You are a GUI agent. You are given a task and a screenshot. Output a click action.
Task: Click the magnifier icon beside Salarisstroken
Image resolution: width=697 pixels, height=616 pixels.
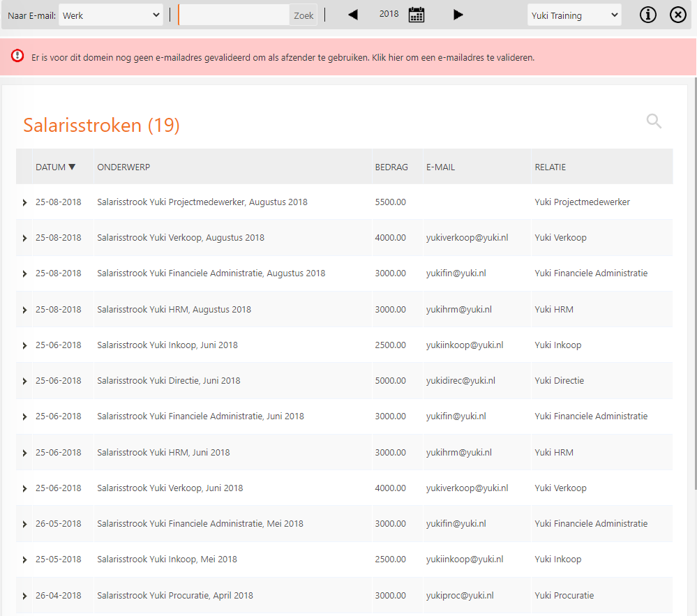tap(654, 121)
